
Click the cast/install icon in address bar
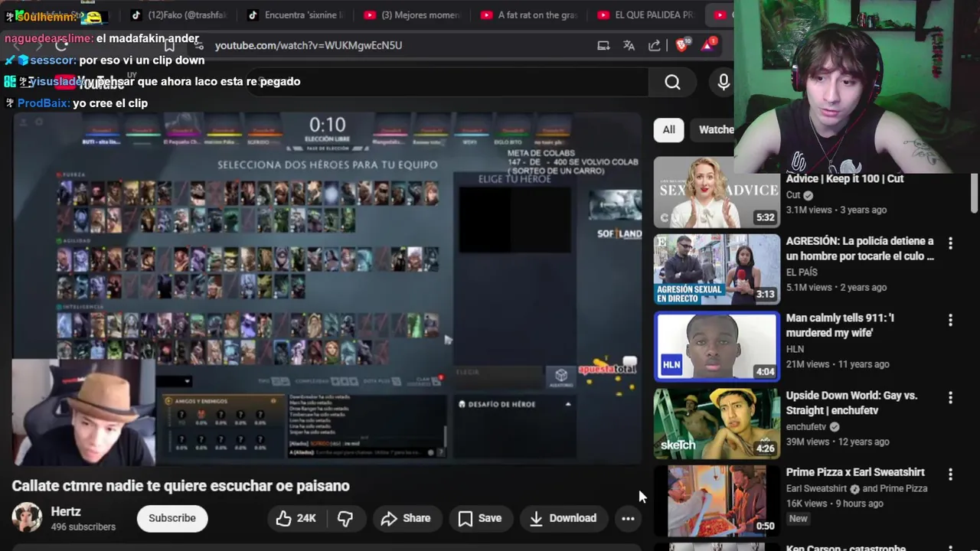[603, 45]
